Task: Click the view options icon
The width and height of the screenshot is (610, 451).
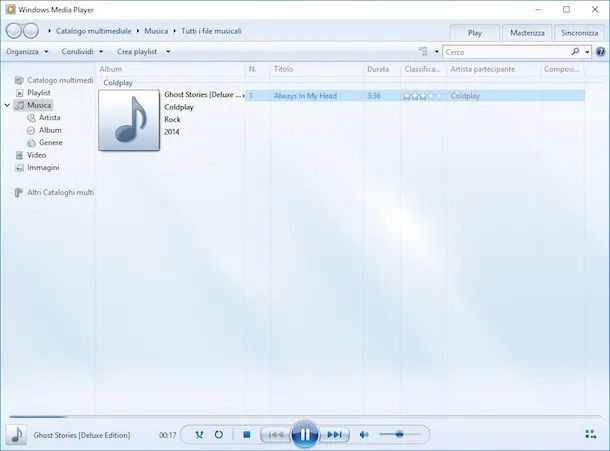Action: pos(423,51)
